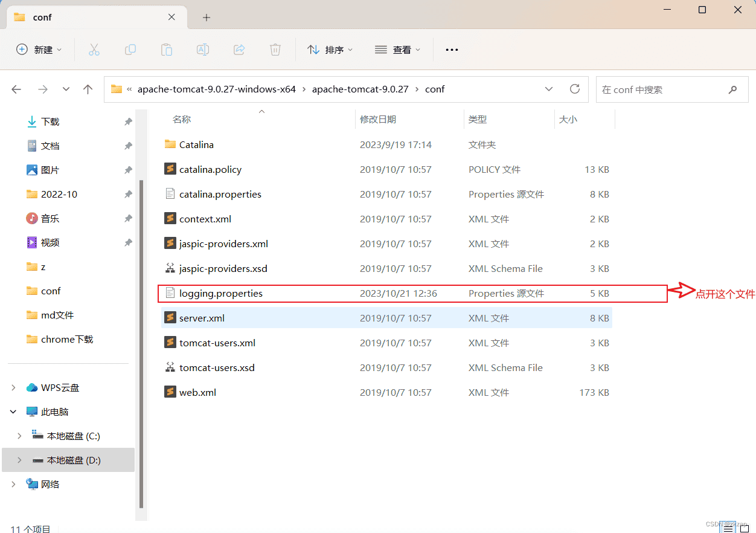
Task: Click the Rename icon in toolbar
Action: point(203,50)
